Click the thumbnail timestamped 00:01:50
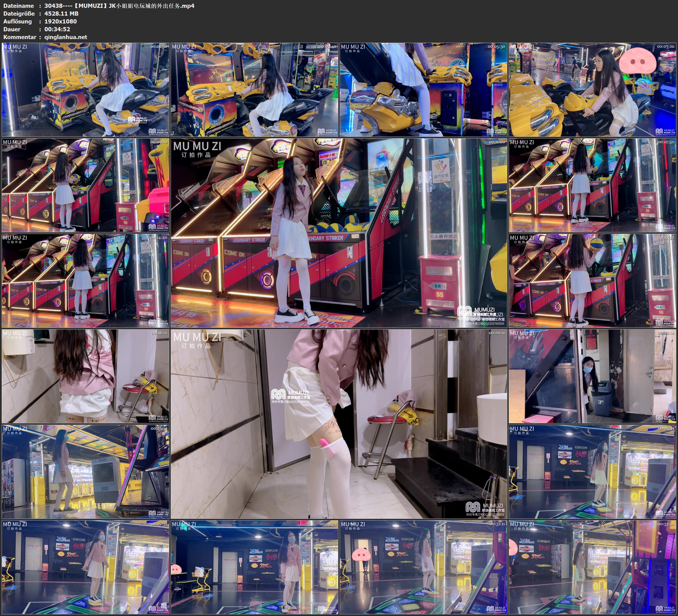 click(85, 89)
